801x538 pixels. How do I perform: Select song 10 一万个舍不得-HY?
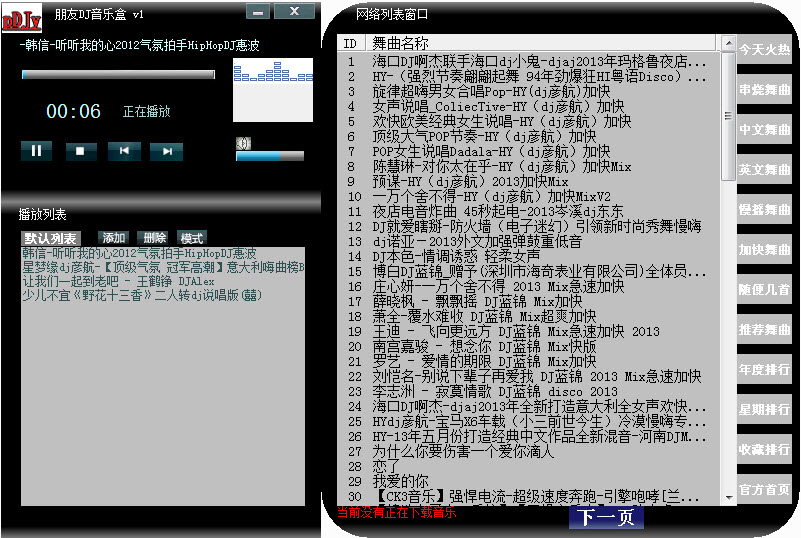[529, 196]
